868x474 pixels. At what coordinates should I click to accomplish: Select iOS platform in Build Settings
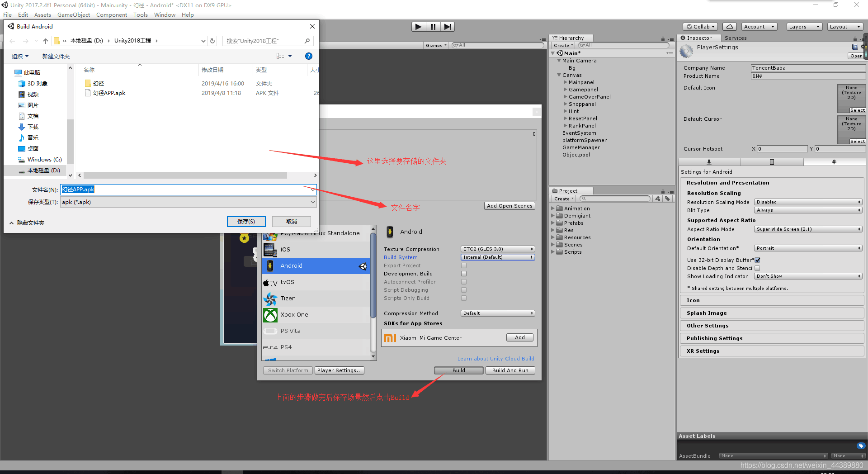click(x=316, y=249)
